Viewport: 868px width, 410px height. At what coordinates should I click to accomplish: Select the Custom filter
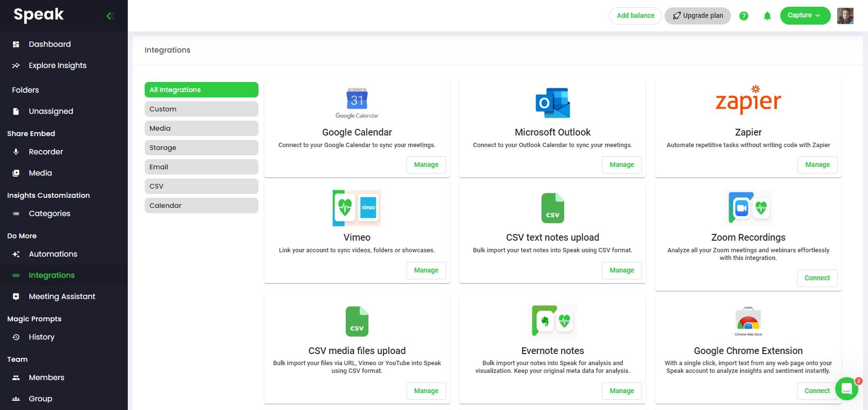click(202, 109)
